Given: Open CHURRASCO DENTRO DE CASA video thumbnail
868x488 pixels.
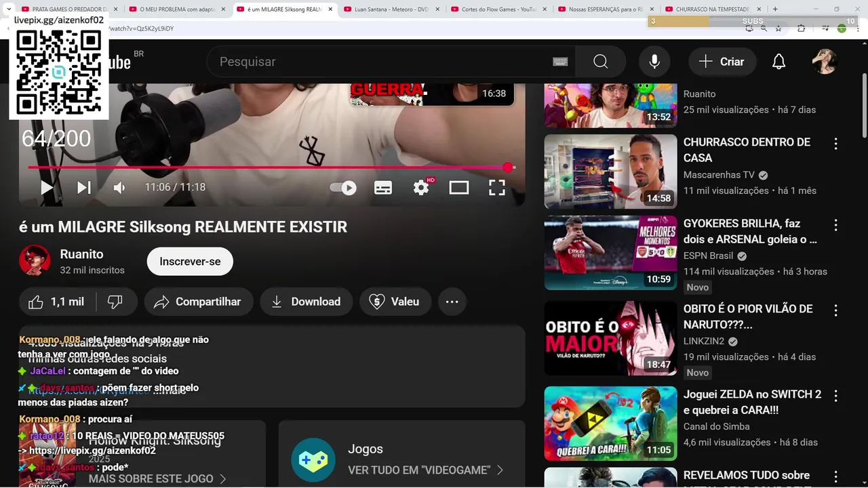Looking at the screenshot, I should (x=610, y=171).
